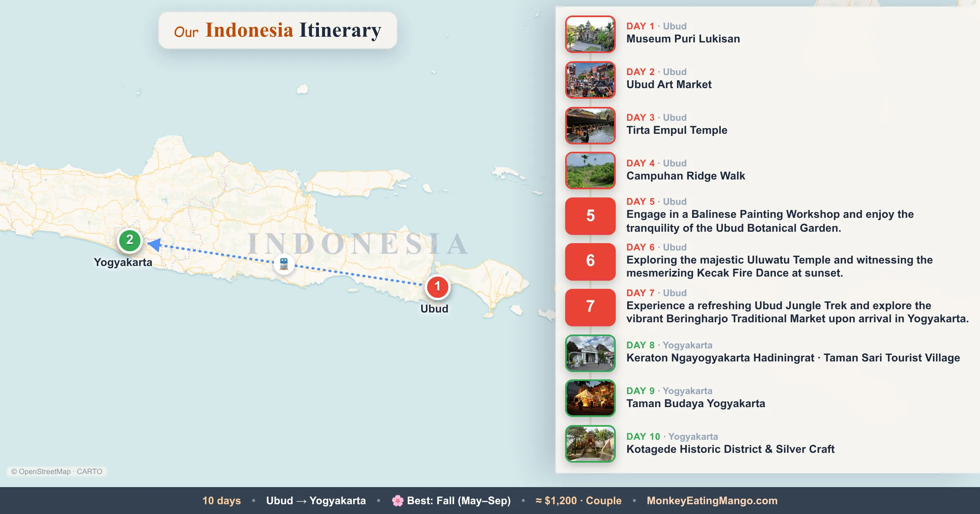This screenshot has width=980, height=514.
Task: Click the 'DAY 3 · Ubud' label
Action: (656, 117)
